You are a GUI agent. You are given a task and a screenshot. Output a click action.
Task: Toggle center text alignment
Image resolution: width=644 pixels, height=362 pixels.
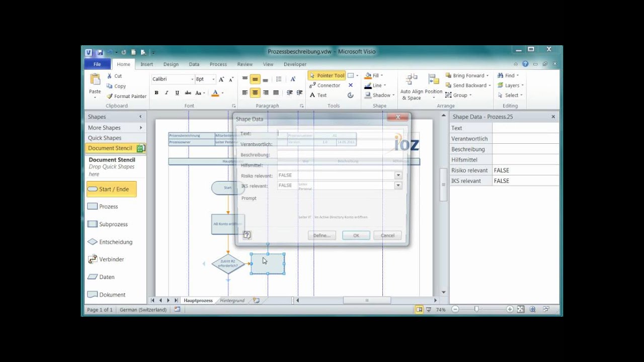click(255, 93)
